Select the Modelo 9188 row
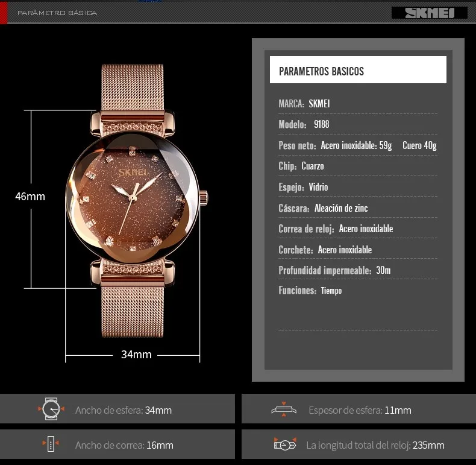Image resolution: width=476 pixels, height=465 pixels. click(358, 124)
